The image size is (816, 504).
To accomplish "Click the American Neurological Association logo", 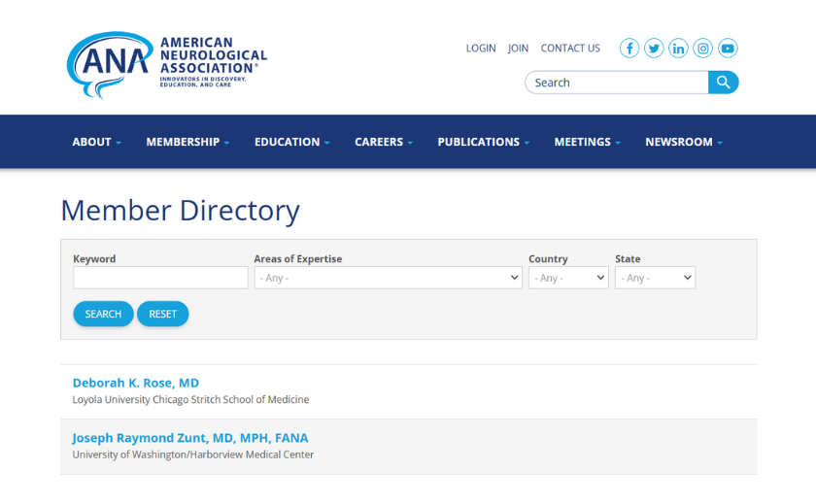I will (x=166, y=64).
